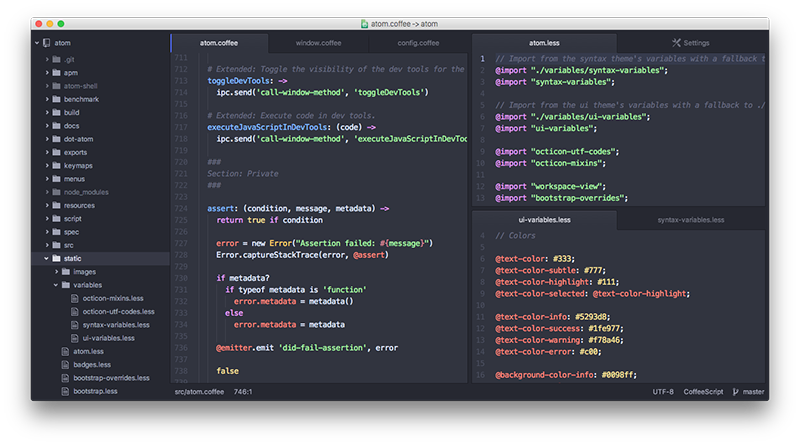800x445 pixels.
Task: Click the atom root repository icon
Action: 47,43
